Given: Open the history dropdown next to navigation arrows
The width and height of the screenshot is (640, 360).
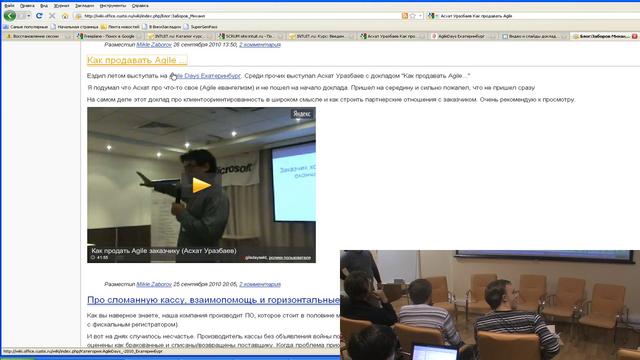Looking at the screenshot, I should (x=29, y=16).
